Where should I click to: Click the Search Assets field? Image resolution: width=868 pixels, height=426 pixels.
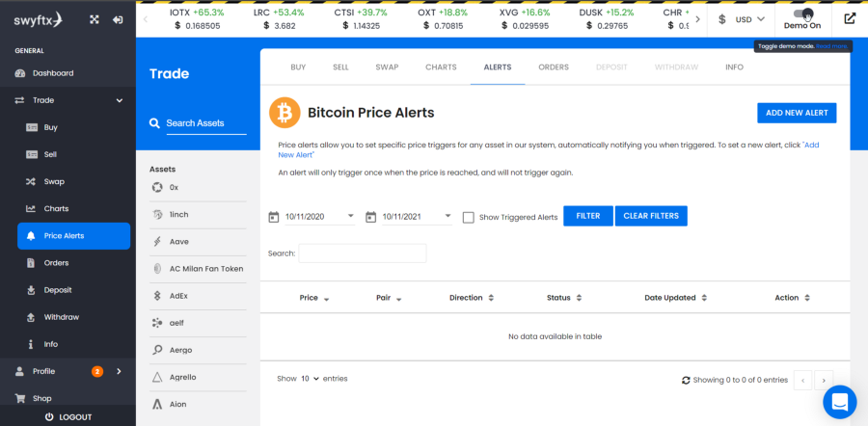[206, 123]
